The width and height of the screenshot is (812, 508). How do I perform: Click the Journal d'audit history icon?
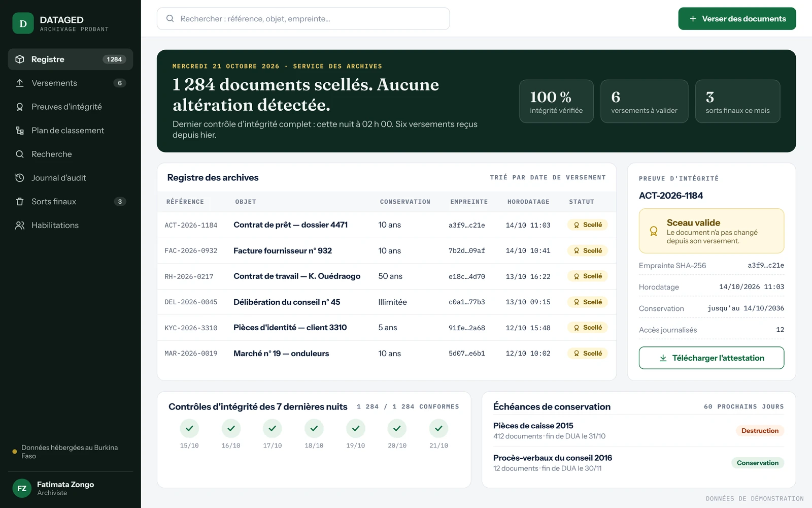coord(20,178)
